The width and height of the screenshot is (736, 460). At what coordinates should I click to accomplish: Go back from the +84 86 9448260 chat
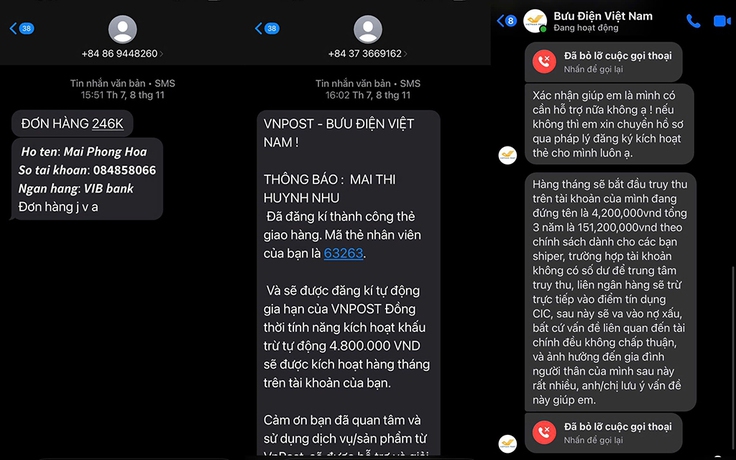click(22, 28)
